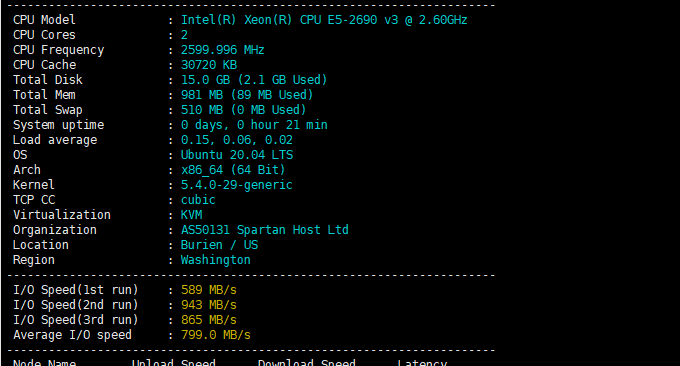This screenshot has height=366, width=680.
Task: Select the cubic value
Action: click(x=198, y=200)
